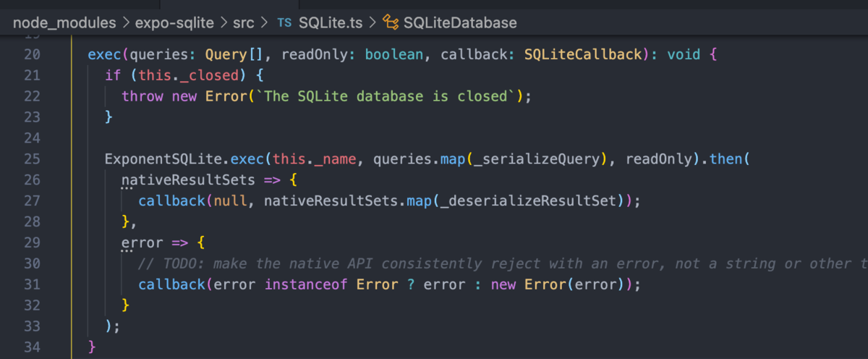The image size is (868, 359).
Task: Open expo-sqlite breadcrumb segment
Action: click(174, 22)
